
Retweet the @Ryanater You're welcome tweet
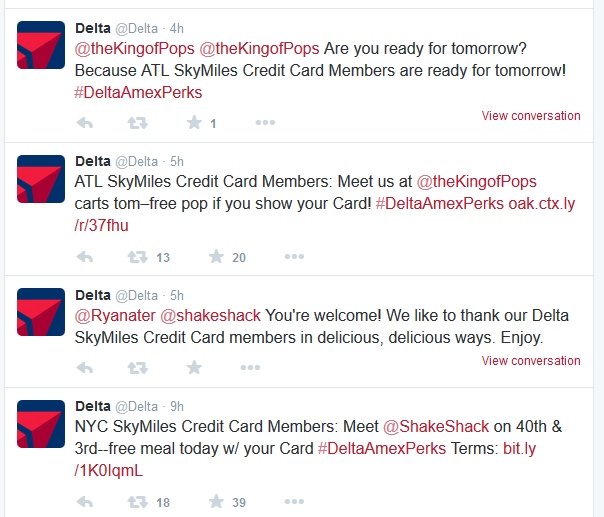[138, 367]
